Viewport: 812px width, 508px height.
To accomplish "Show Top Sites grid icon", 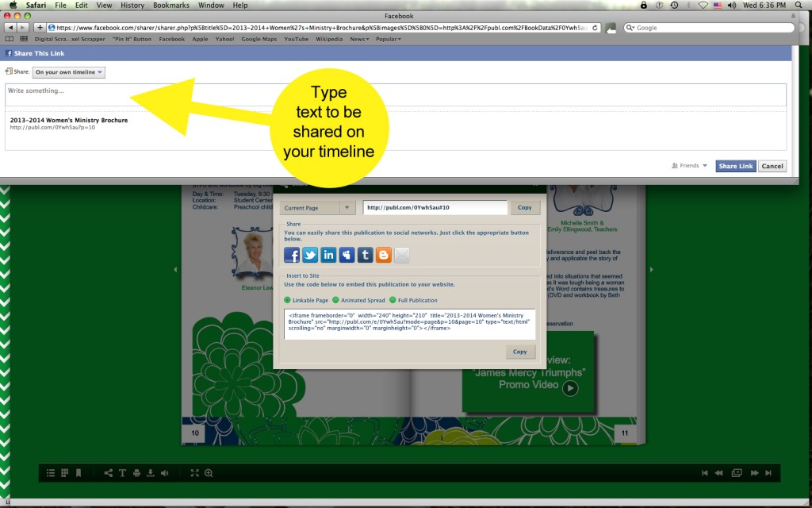I will tap(24, 39).
